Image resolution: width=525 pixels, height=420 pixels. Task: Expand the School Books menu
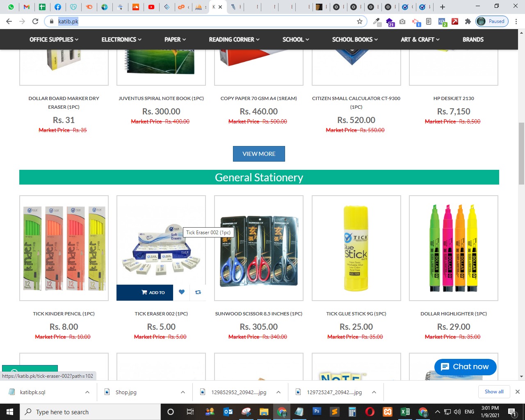355,39
